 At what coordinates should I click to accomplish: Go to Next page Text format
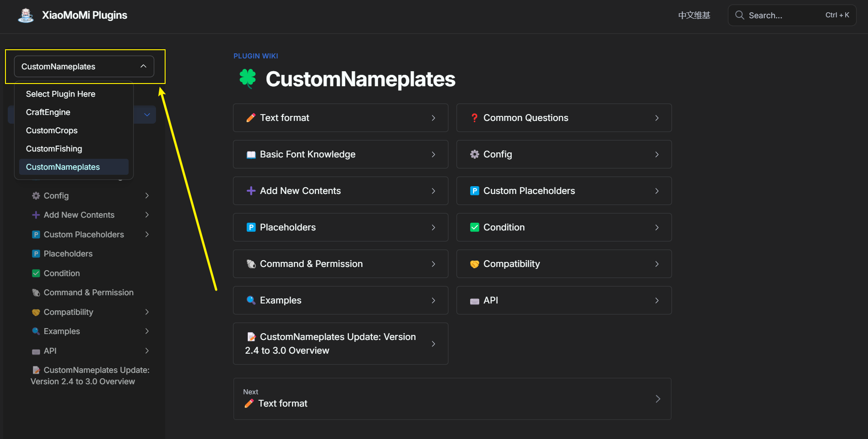pyautogui.click(x=452, y=399)
